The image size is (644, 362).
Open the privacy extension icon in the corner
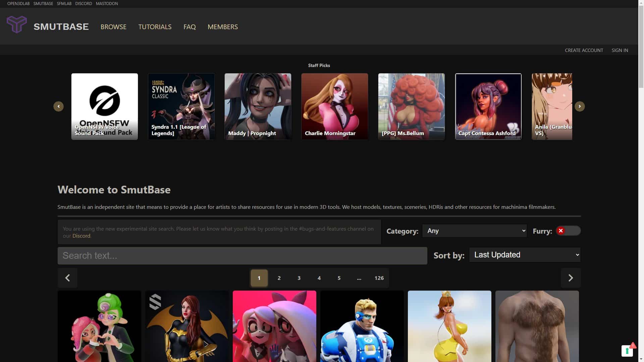point(628,350)
